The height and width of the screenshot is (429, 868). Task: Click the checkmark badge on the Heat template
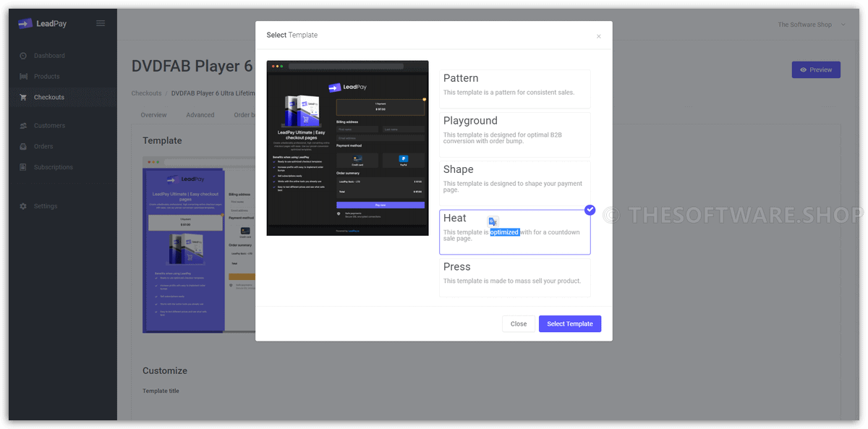coord(590,210)
